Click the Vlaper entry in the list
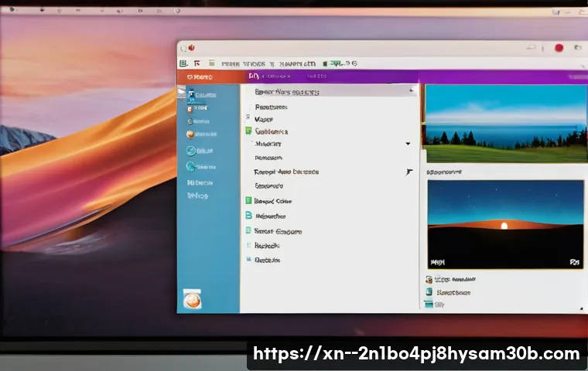This screenshot has width=588, height=371. (x=263, y=120)
